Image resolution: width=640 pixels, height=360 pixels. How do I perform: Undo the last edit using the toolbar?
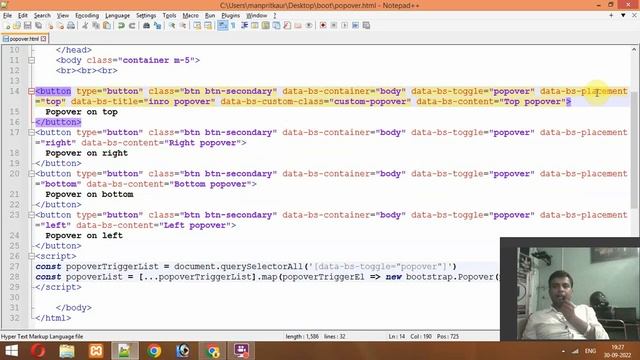pos(121,25)
